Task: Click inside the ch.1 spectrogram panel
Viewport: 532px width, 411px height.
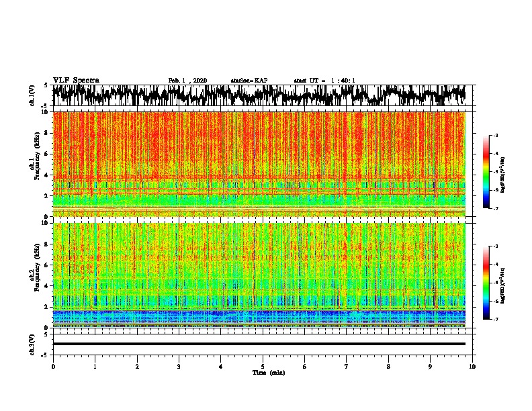Action: point(259,164)
